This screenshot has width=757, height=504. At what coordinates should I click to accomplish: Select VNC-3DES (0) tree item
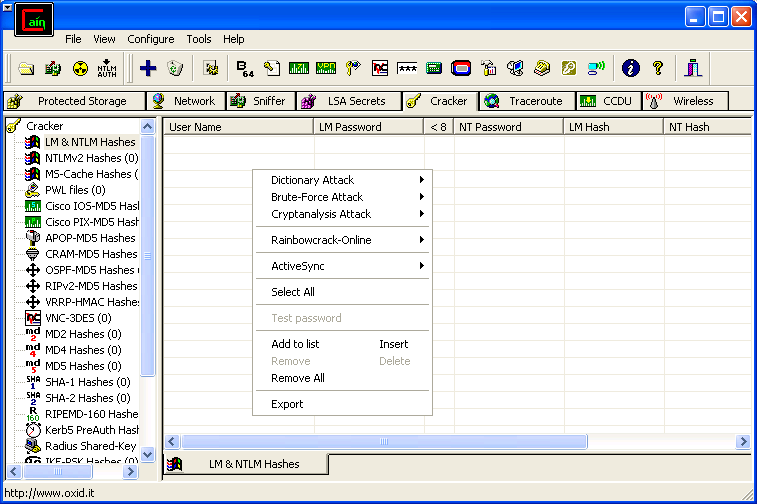point(78,318)
